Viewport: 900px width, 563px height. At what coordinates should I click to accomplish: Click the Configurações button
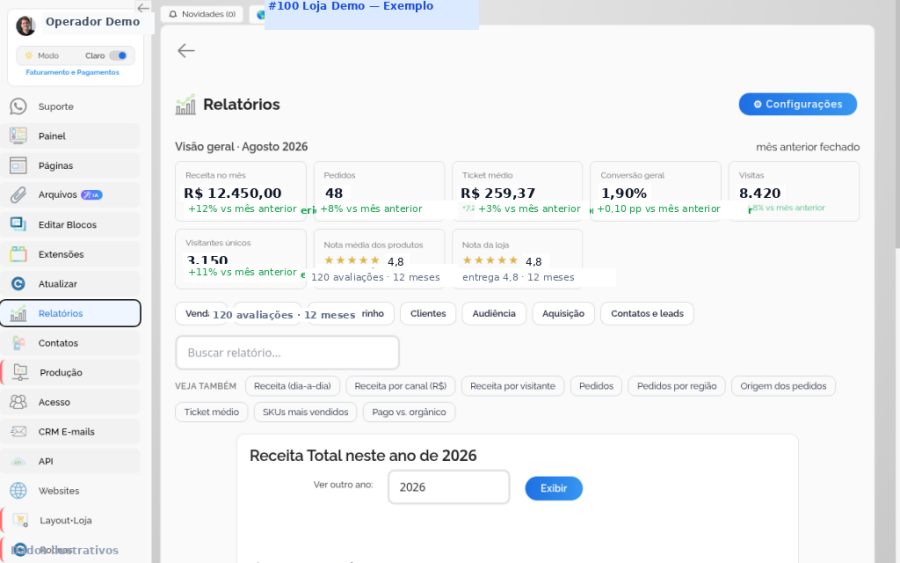point(797,104)
